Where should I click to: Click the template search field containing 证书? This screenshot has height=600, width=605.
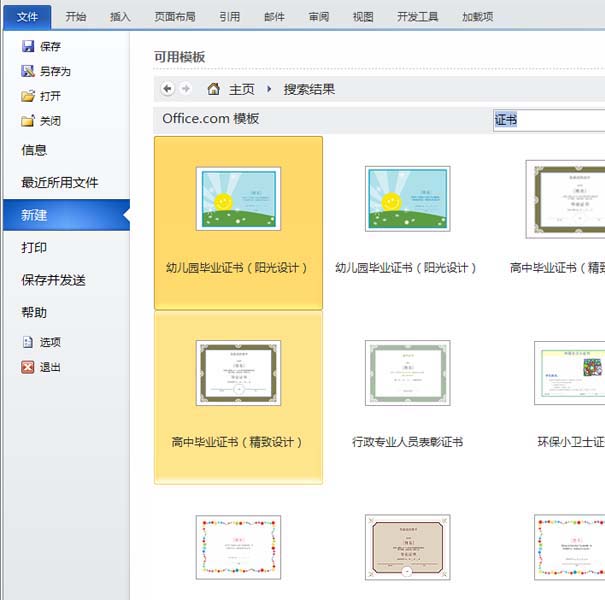(548, 120)
